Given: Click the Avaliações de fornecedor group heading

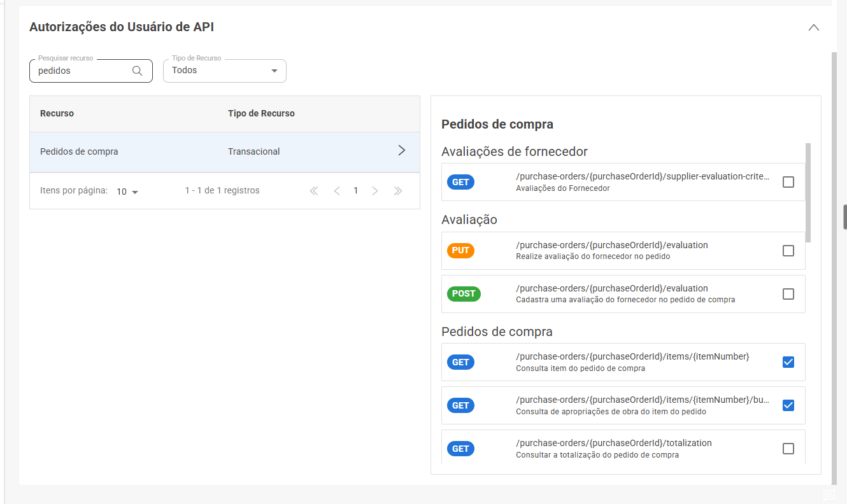Looking at the screenshot, I should 515,151.
